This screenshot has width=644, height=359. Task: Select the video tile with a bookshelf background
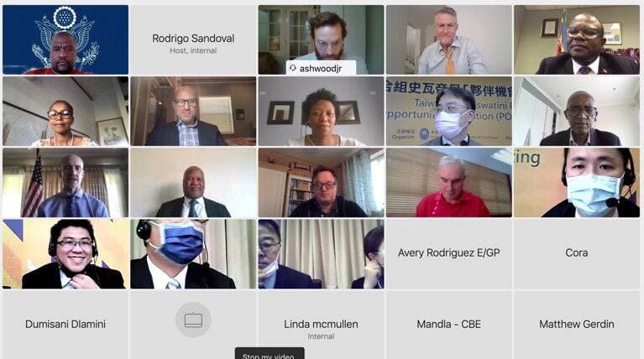[x=321, y=183]
